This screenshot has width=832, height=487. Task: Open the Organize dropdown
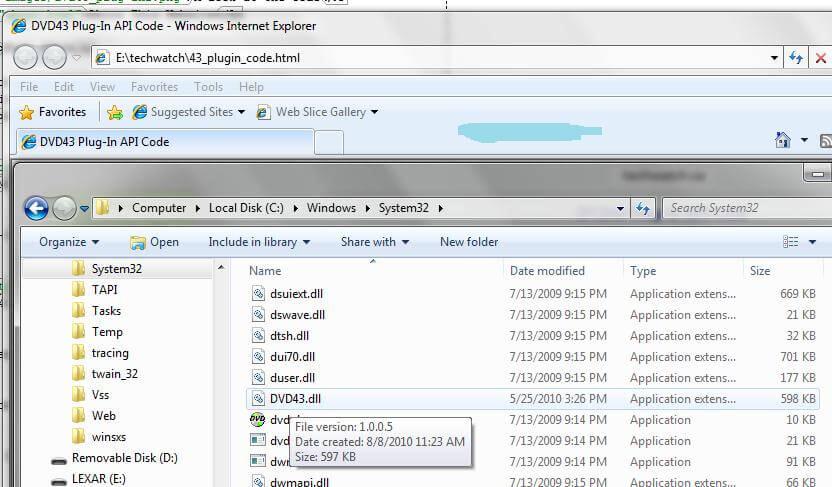coord(68,242)
